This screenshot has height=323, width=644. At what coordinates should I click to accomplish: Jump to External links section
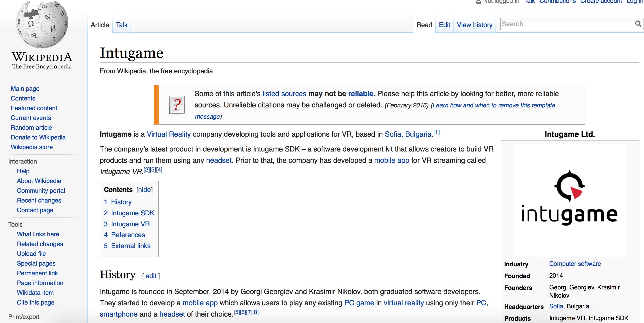(131, 246)
